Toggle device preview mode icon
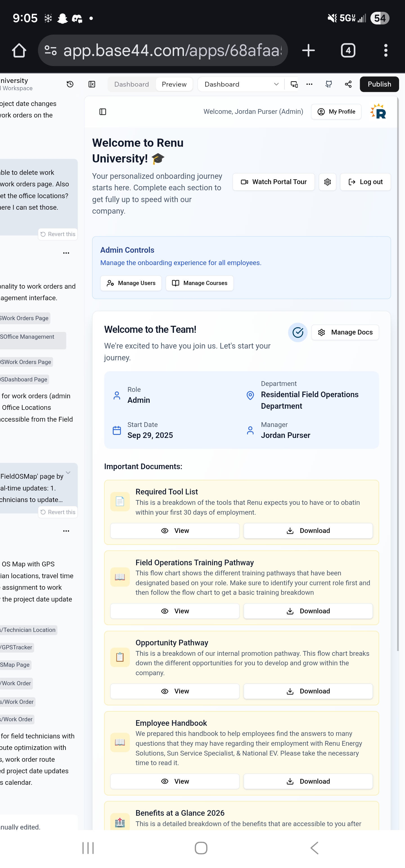The width and height of the screenshot is (405, 868). pyautogui.click(x=294, y=84)
